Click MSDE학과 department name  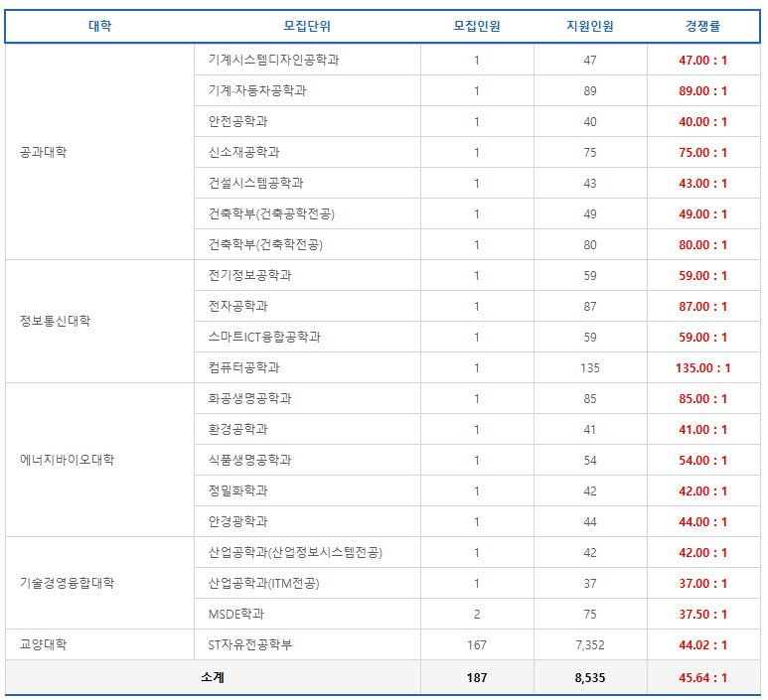(x=236, y=615)
